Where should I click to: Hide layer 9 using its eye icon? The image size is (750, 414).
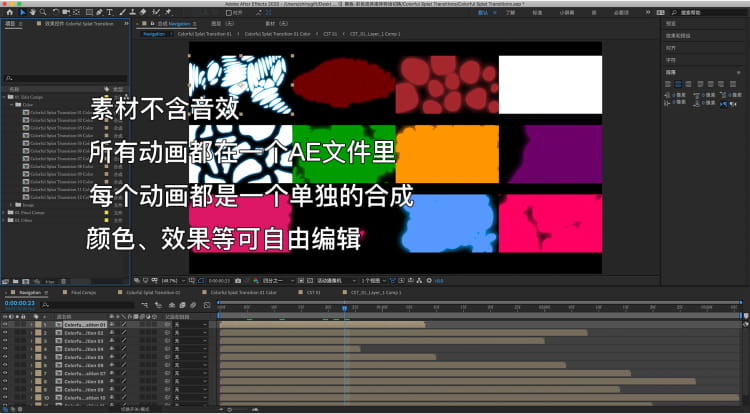point(5,389)
